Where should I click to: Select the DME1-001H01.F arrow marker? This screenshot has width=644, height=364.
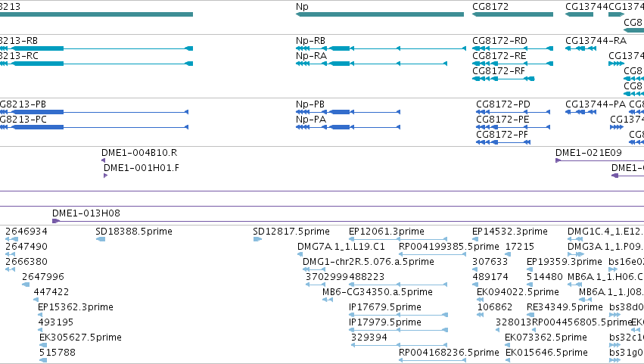(105, 176)
